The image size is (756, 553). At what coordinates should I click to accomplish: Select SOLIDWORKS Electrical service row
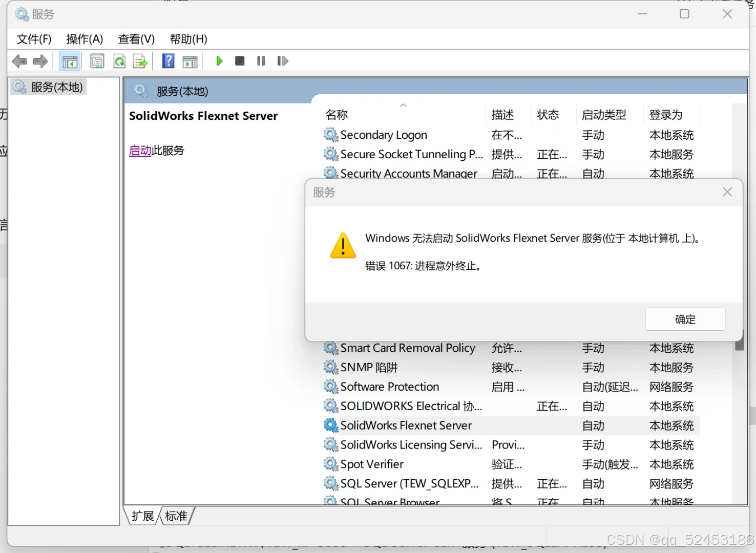[511, 406]
